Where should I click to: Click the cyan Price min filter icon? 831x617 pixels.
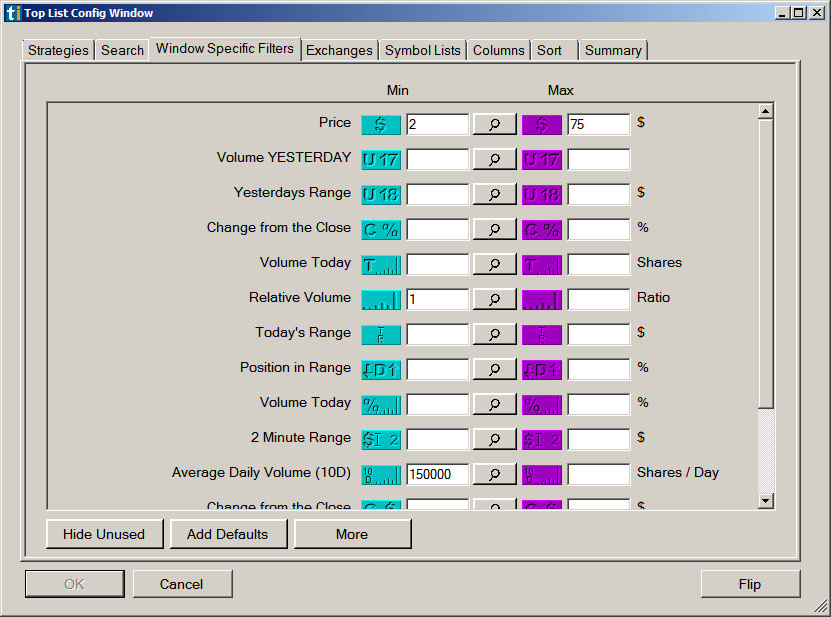tap(381, 125)
